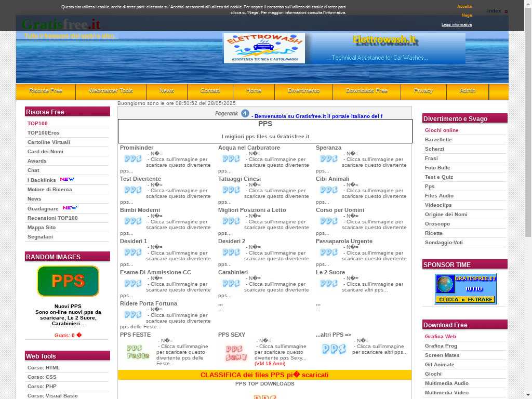
Task: Open PPS icon under Esame Di Ammissione CC
Action: (x=132, y=284)
